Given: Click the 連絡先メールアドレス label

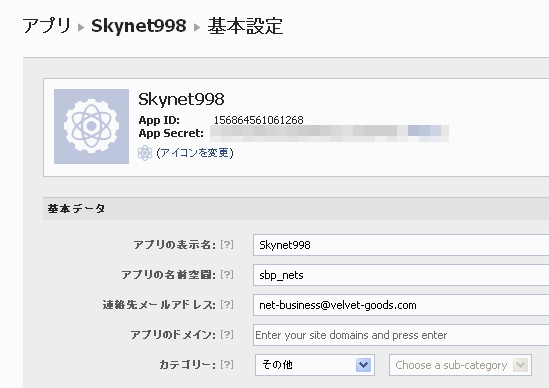Looking at the screenshot, I should tap(159, 305).
